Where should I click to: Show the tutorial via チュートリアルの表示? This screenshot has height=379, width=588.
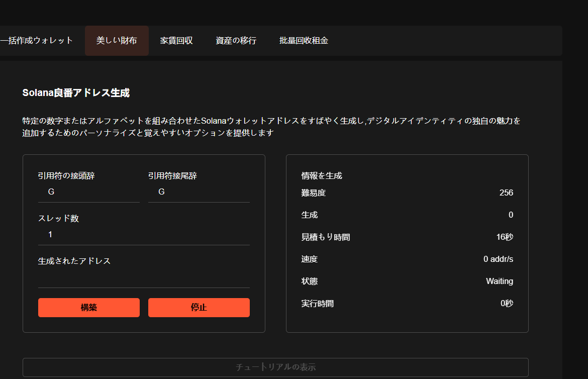click(275, 367)
